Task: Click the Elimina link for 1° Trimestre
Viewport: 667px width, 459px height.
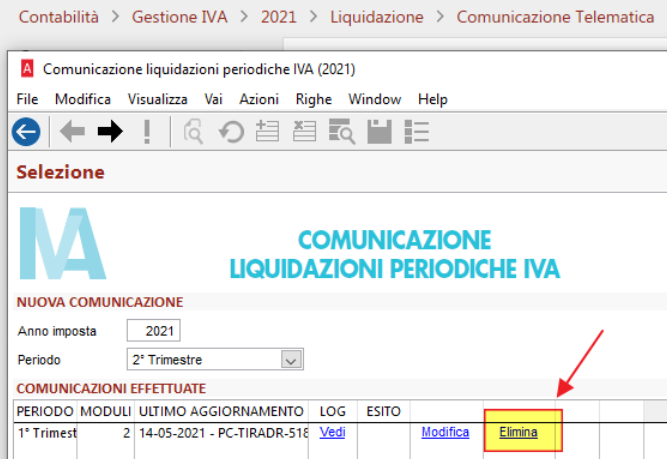Action: (518, 432)
